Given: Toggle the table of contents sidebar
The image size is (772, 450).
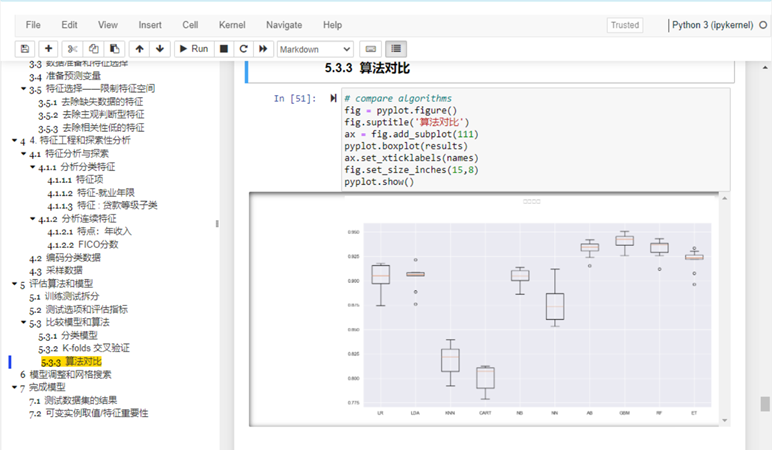Looking at the screenshot, I should pos(396,48).
